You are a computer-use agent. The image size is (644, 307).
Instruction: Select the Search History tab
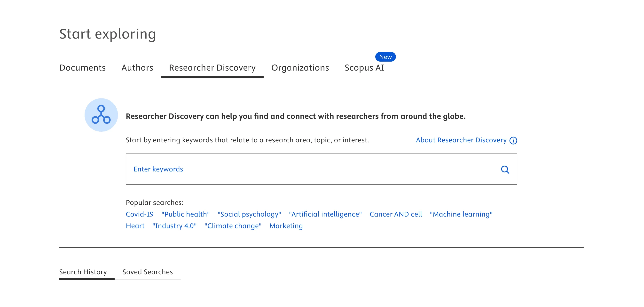[83, 272]
